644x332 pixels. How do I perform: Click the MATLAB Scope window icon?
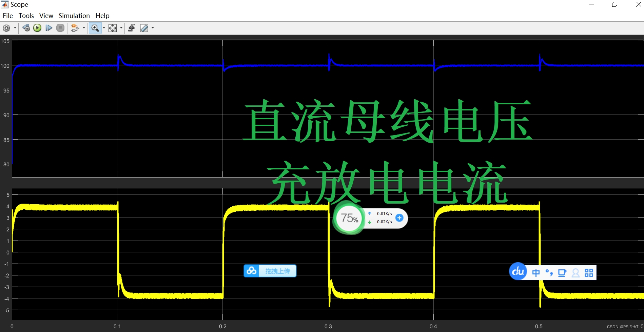click(x=5, y=4)
